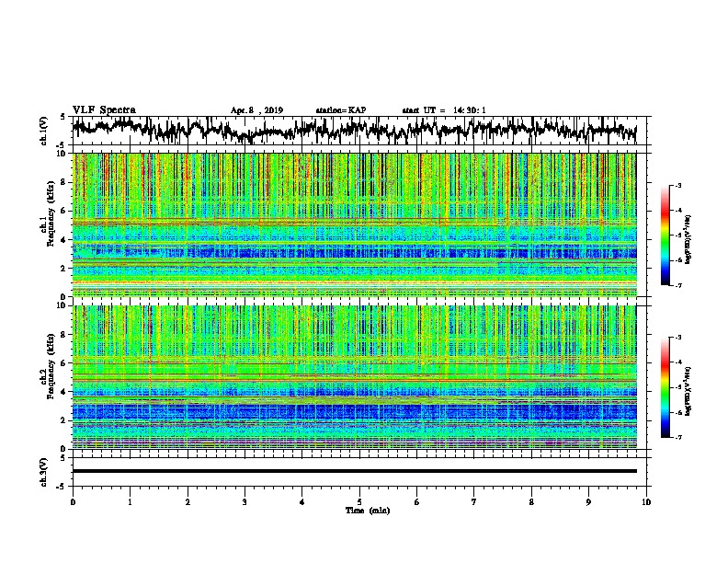Click the 10 kHz tick of ch.1 spectrogram

point(62,154)
